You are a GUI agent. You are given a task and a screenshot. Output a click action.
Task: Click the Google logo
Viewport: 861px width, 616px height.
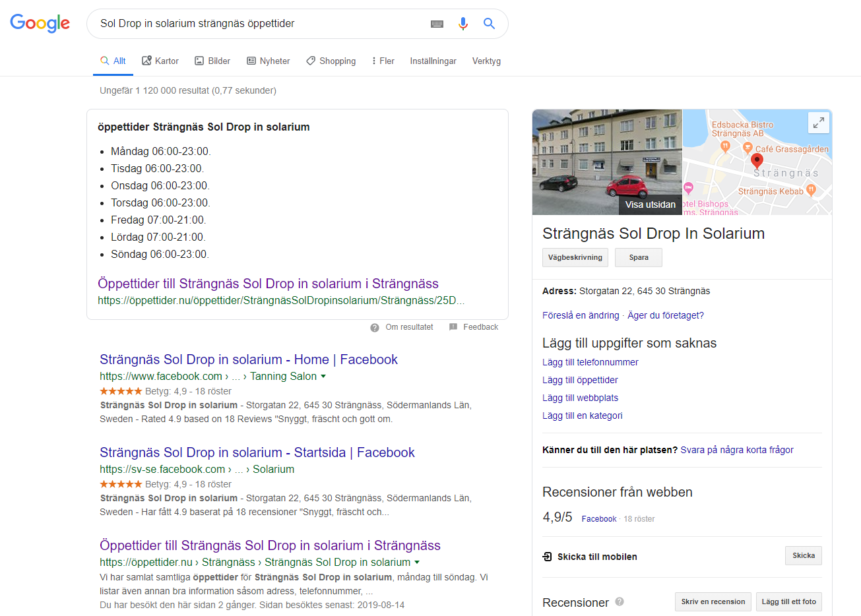[40, 23]
